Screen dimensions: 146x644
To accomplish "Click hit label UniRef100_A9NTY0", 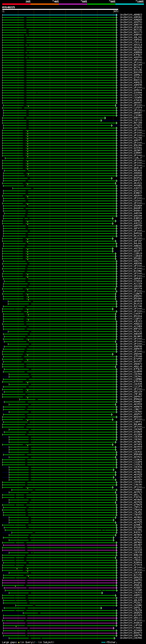I will (131, 25).
